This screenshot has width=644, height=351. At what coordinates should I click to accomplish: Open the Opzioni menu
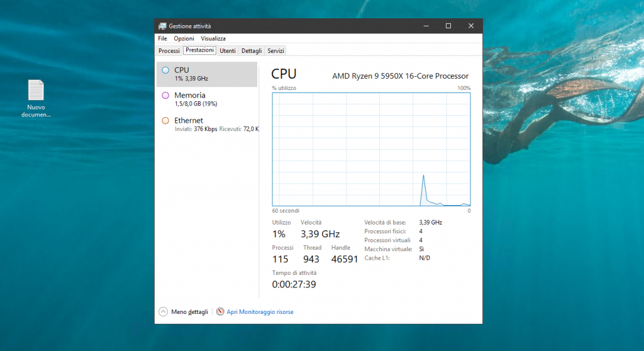[x=184, y=38]
